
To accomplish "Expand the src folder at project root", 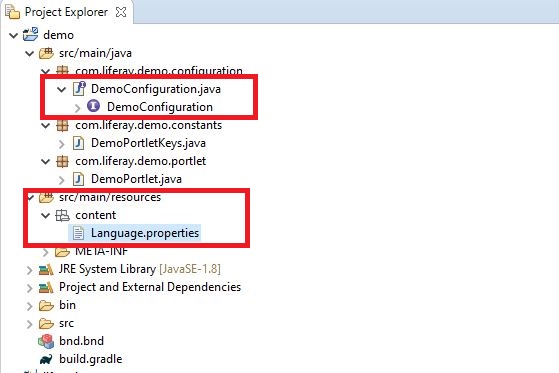I will (x=30, y=324).
